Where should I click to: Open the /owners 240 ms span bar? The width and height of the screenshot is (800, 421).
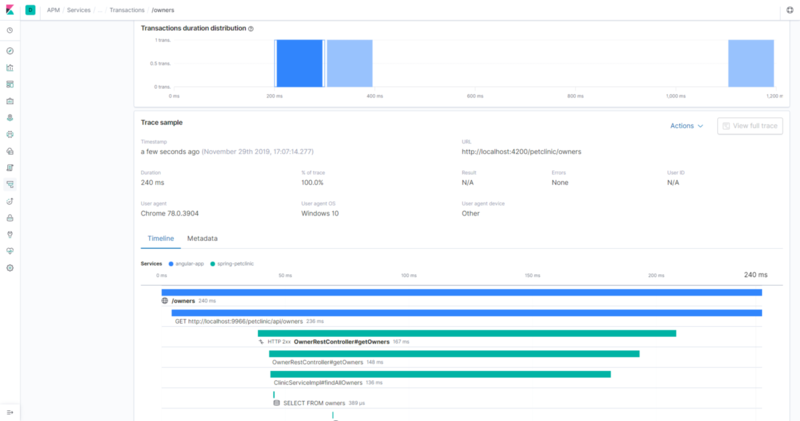[x=462, y=292]
